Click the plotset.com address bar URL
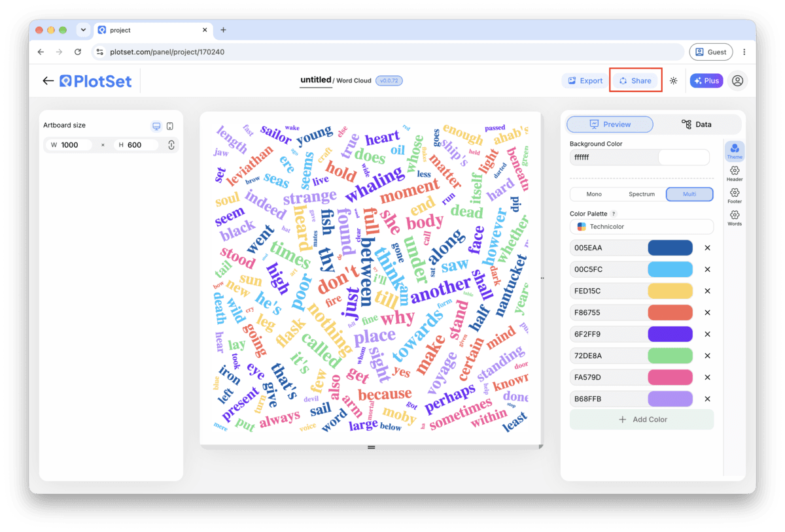Screen dimensions: 785x532 [x=167, y=52]
